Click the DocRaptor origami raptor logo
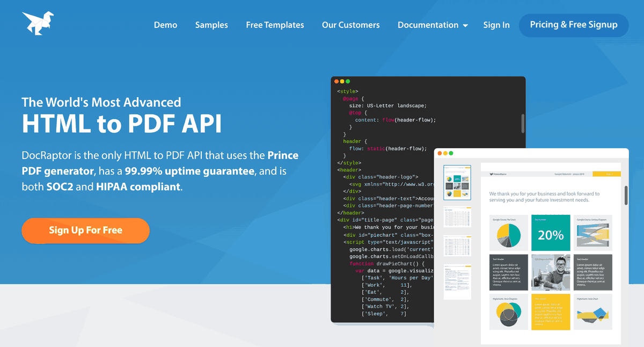The image size is (644, 347). pos(38,24)
